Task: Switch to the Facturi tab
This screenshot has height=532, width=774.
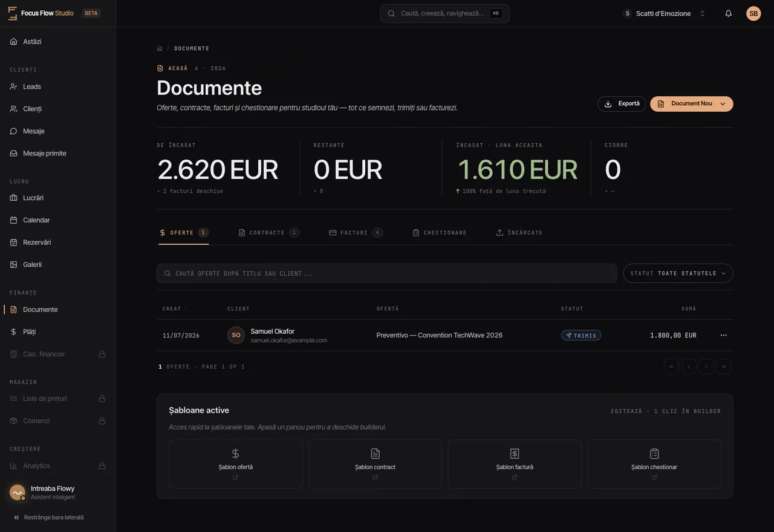Action: [356, 233]
